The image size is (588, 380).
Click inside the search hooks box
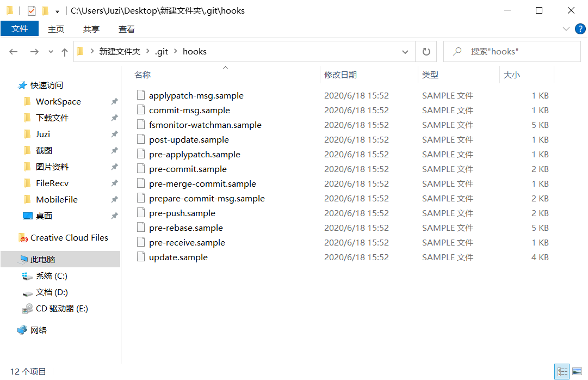(511, 51)
